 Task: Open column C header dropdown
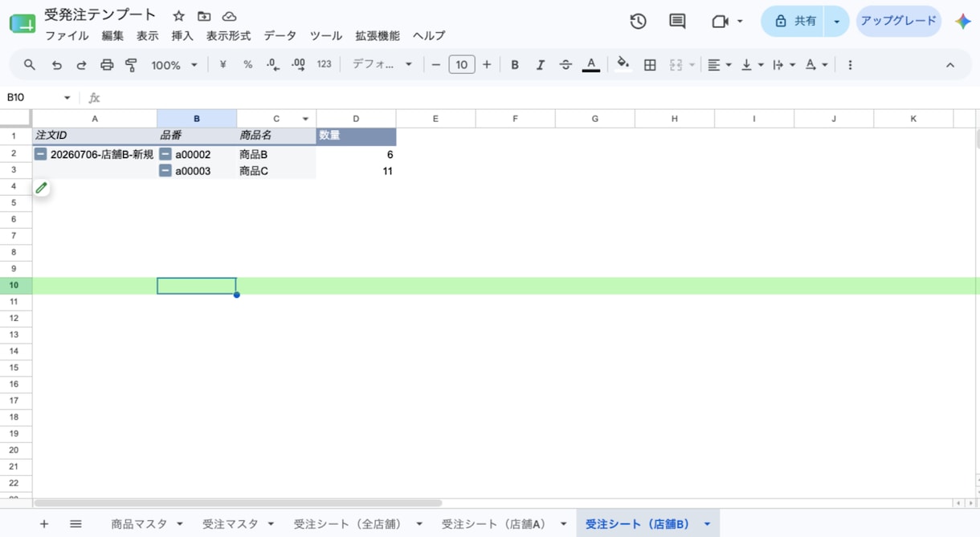(305, 119)
